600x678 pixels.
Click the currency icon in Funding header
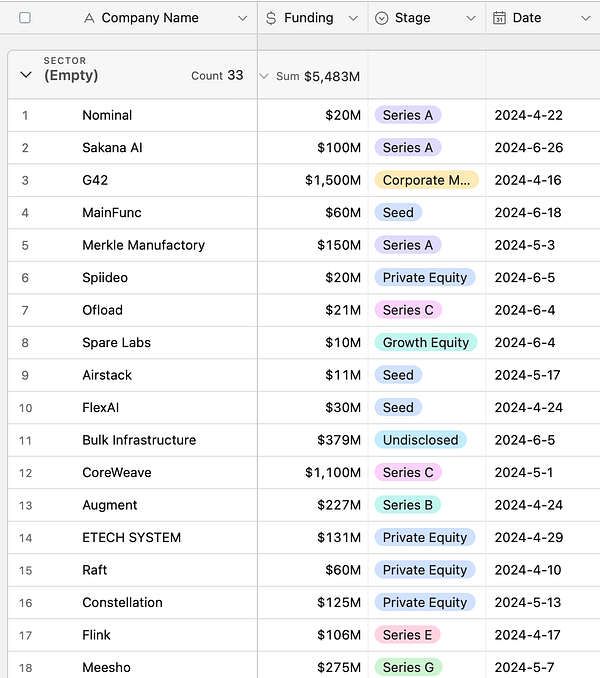[x=271, y=18]
